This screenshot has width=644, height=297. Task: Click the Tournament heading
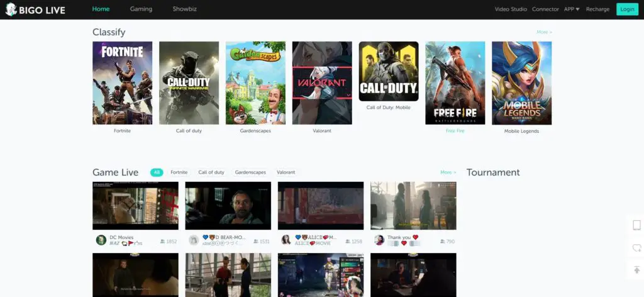tap(493, 172)
